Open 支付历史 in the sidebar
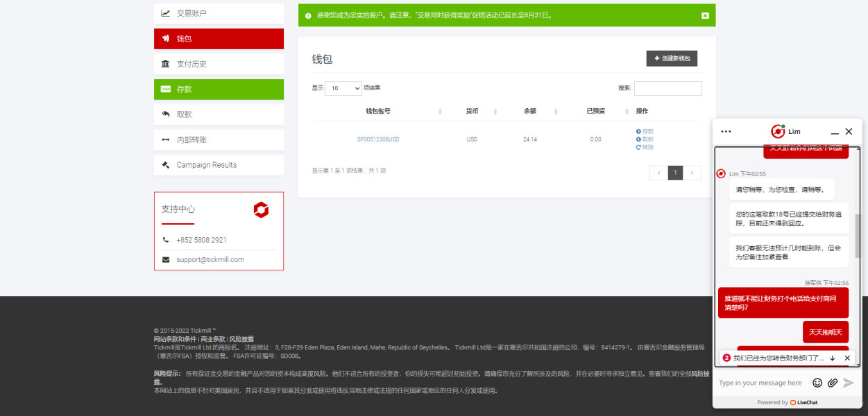The width and height of the screenshot is (868, 416). [219, 64]
